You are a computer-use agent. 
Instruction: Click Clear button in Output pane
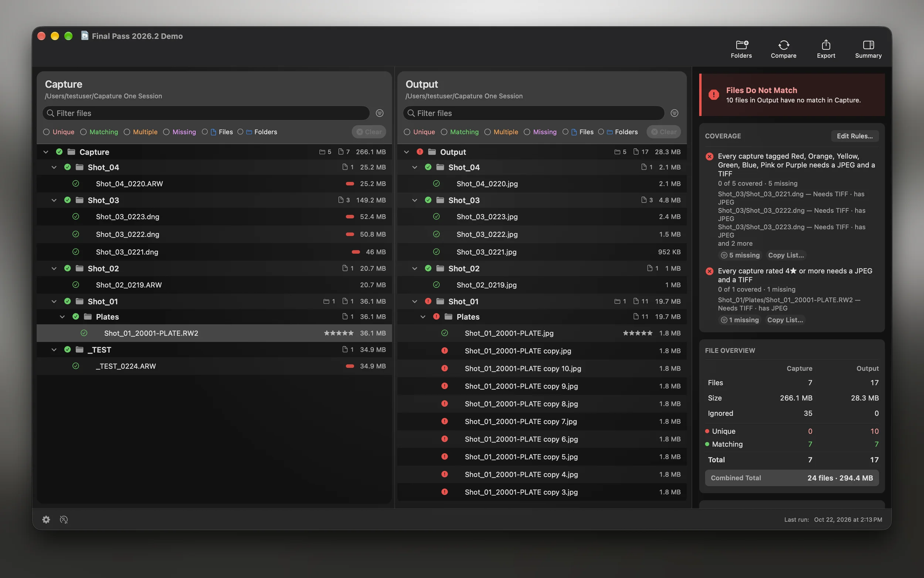663,132
